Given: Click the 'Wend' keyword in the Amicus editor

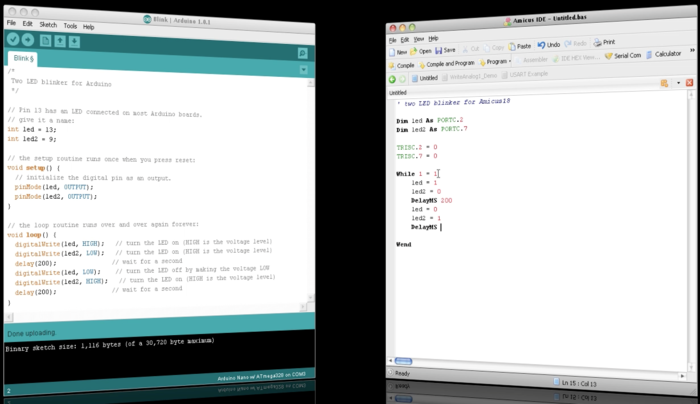Looking at the screenshot, I should point(404,244).
